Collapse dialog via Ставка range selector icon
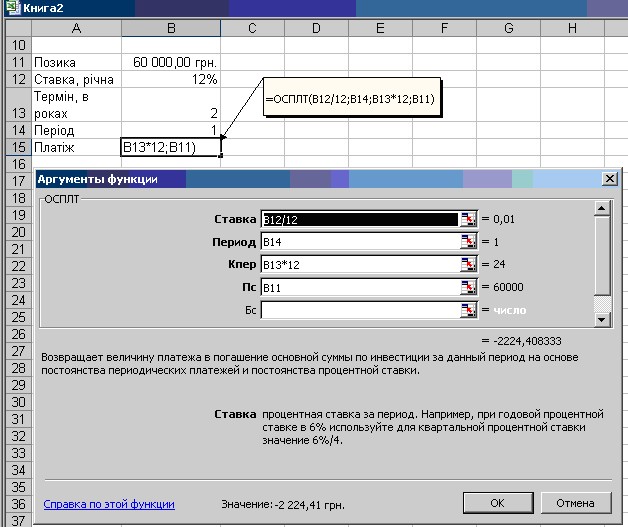Image resolution: width=628 pixels, height=527 pixels. pyautogui.click(x=468, y=219)
